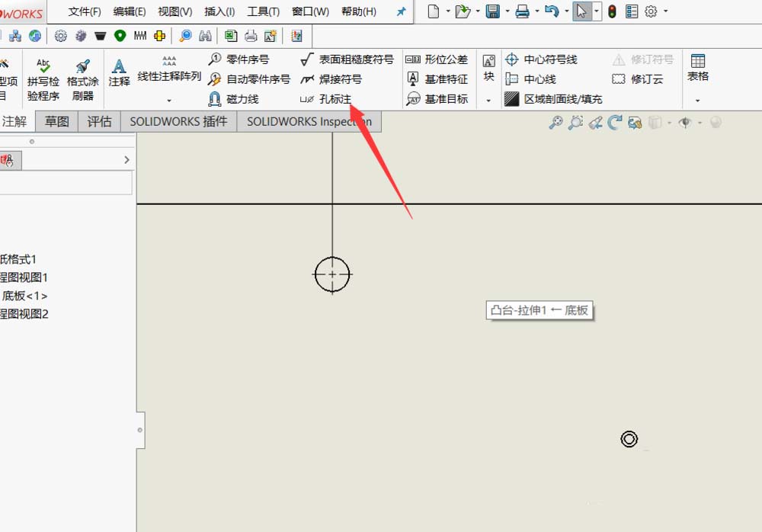Click the green map pin toolbar icon
Viewport: 762px width, 532px height.
tap(120, 36)
